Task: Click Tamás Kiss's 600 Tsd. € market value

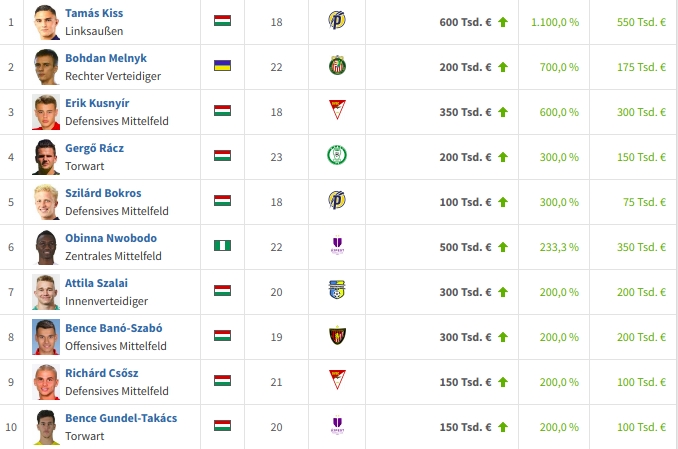Action: coord(466,21)
